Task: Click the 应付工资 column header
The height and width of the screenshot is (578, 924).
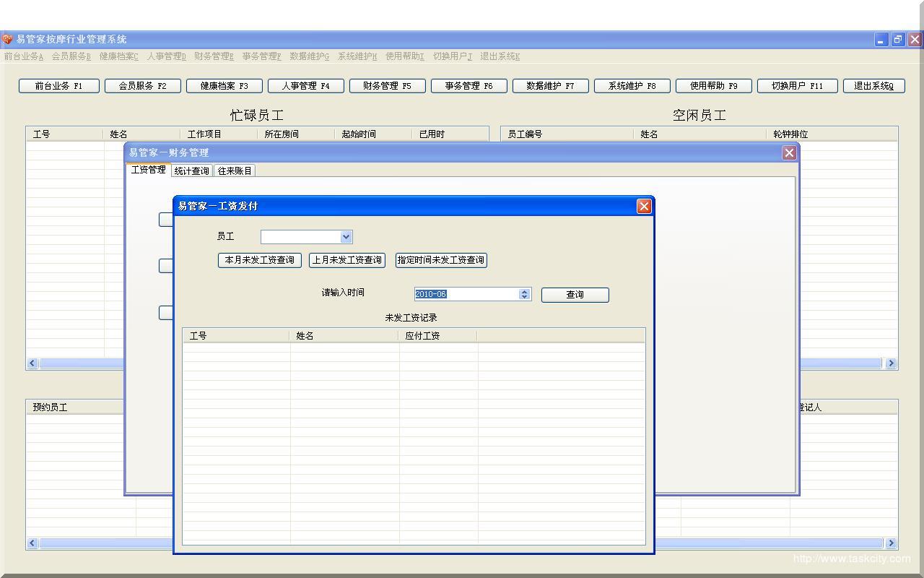Action: pyautogui.click(x=437, y=336)
